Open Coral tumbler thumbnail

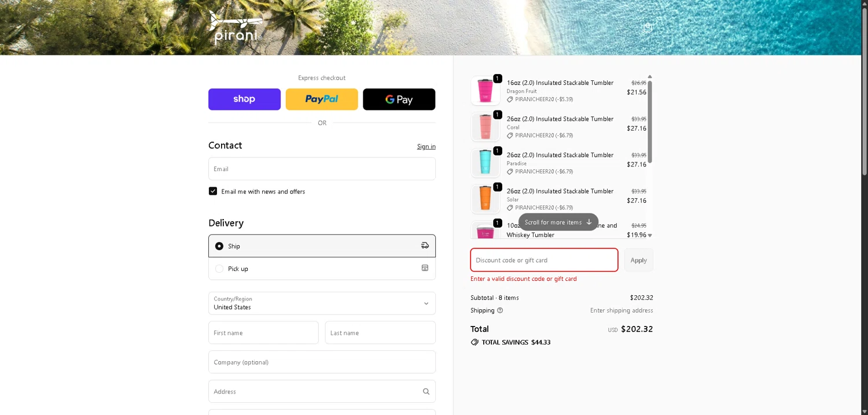486,127
